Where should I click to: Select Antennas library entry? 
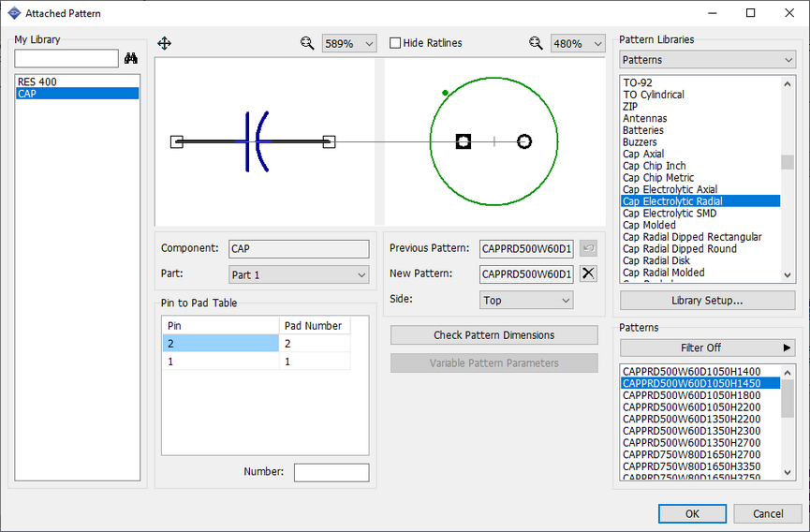tap(700, 118)
